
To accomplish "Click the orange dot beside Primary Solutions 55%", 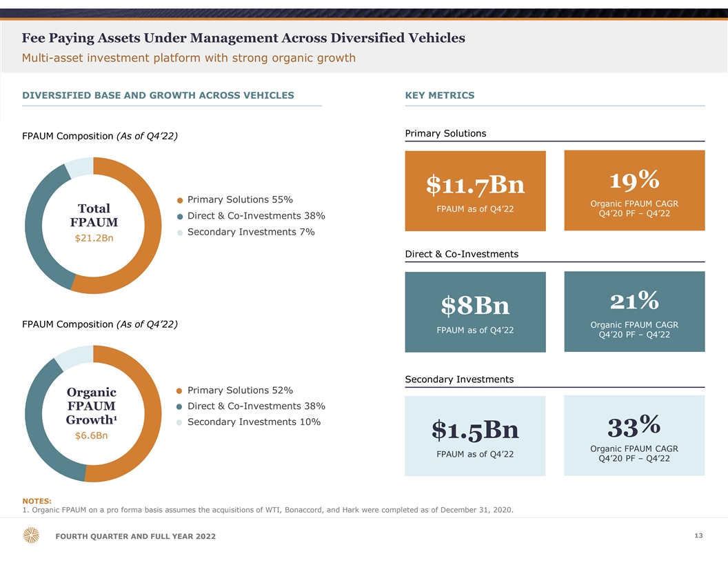I will pyautogui.click(x=180, y=201).
